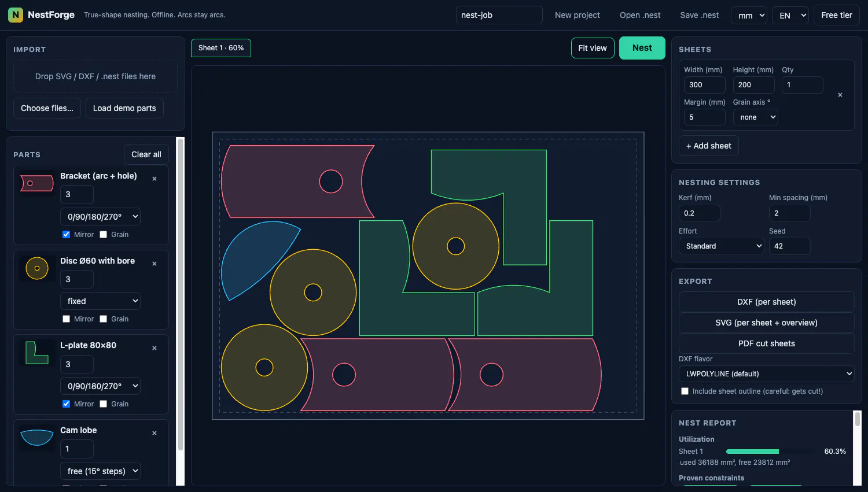Open Bracket rotation dropdown 0/90/180/270°

(x=100, y=216)
